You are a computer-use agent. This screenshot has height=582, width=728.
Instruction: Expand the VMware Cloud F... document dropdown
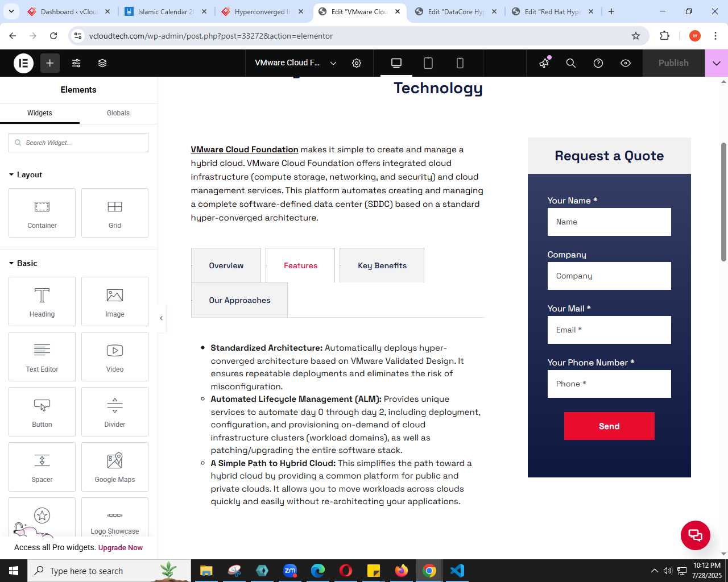point(333,63)
